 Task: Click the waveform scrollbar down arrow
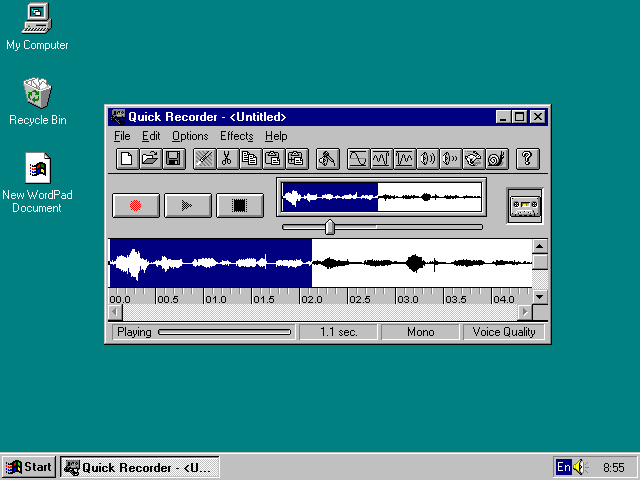(x=540, y=297)
